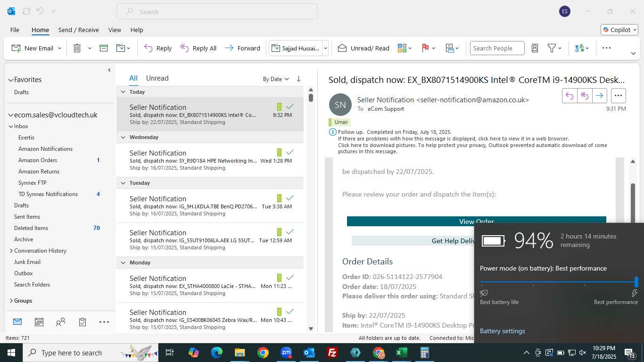This screenshot has width=644, height=362.
Task: Click the Translate icon in the ribbon
Action: click(x=579, y=48)
